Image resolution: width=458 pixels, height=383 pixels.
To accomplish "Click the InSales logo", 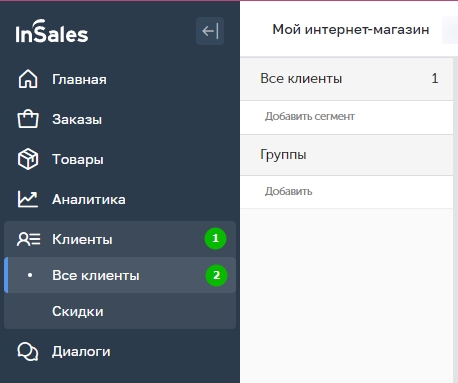I will (x=52, y=31).
